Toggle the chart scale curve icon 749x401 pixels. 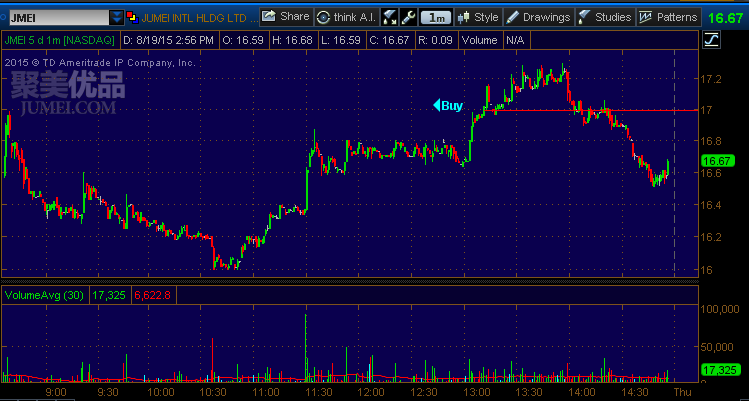tap(711, 40)
